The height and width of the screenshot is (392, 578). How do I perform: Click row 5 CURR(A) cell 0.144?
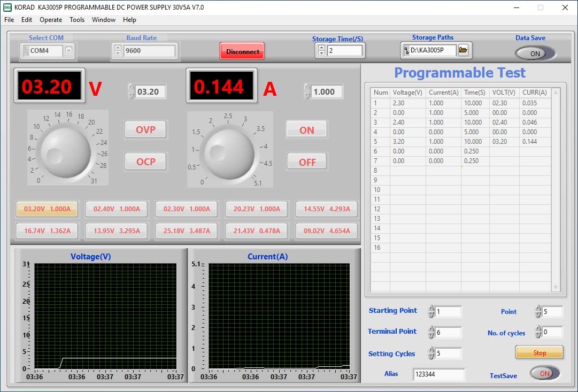pyautogui.click(x=535, y=142)
